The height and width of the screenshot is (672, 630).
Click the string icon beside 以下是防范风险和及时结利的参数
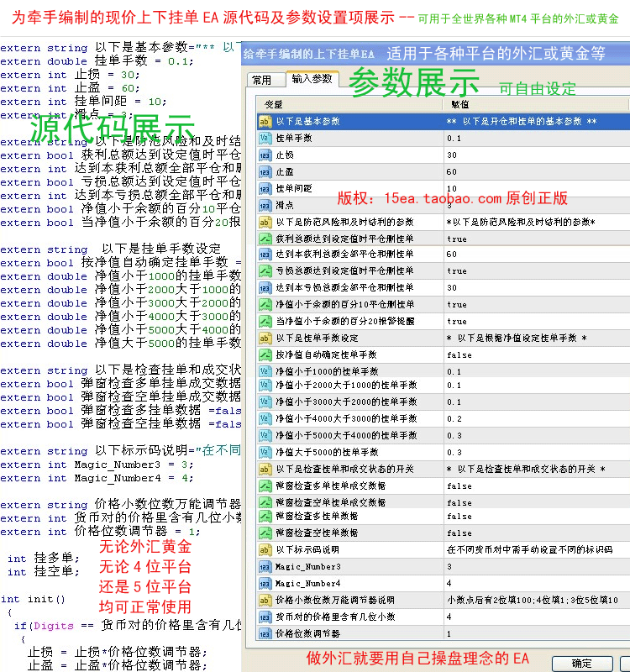(265, 222)
